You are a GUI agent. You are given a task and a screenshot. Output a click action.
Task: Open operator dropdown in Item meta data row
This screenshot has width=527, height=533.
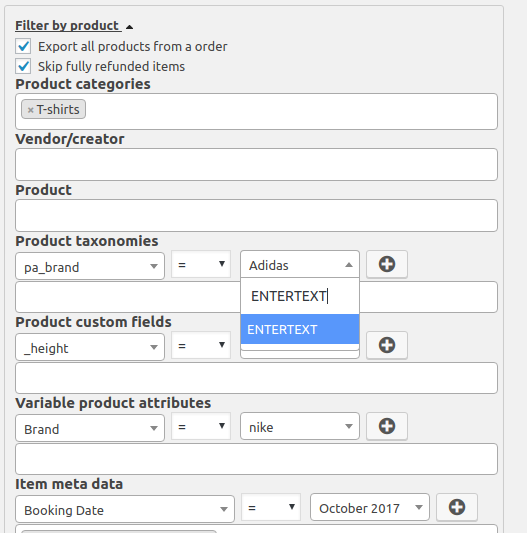point(271,507)
